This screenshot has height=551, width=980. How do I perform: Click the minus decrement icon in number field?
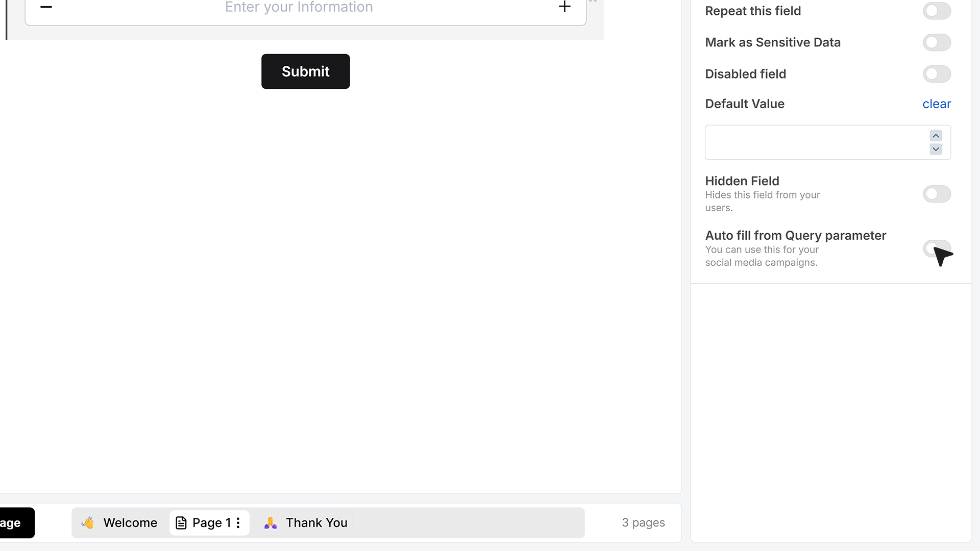[46, 7]
